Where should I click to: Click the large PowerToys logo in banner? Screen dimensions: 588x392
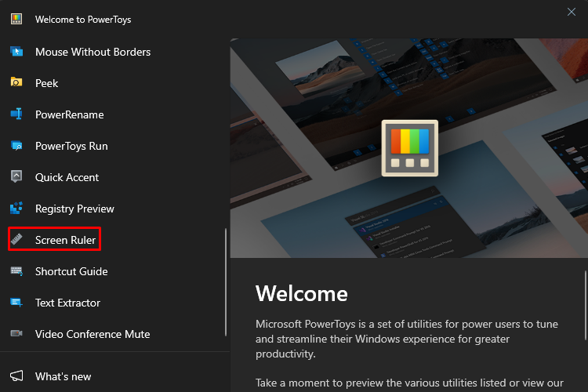click(x=409, y=148)
